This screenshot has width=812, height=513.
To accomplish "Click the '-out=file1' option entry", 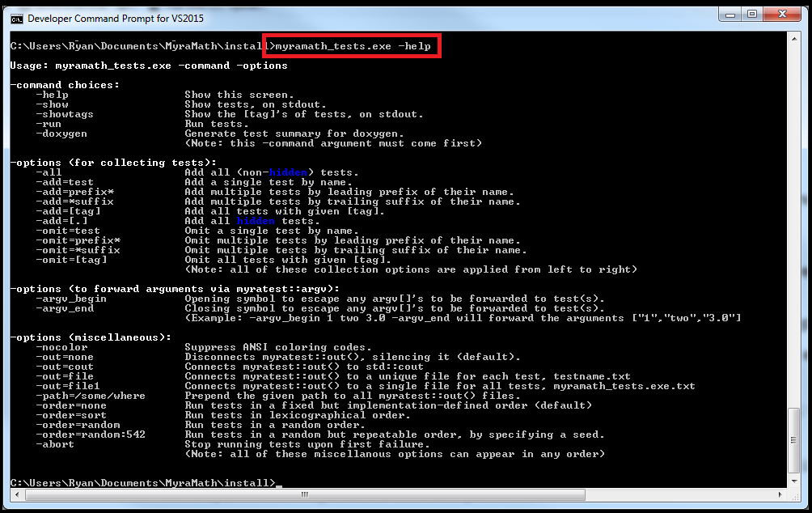I will coord(68,386).
